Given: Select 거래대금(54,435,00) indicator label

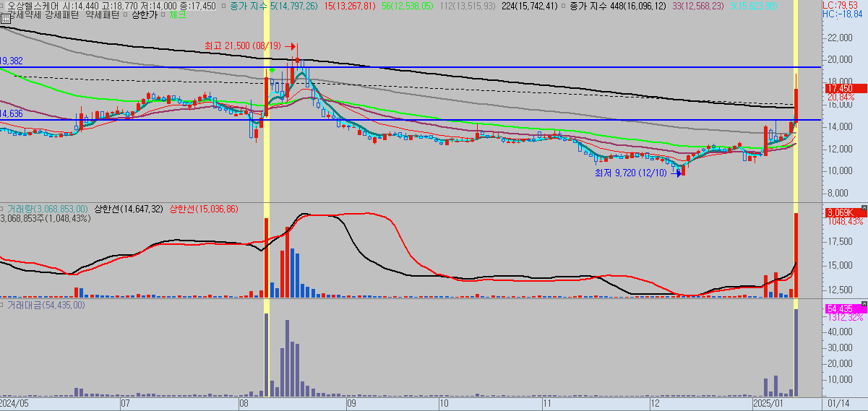Looking at the screenshot, I should point(46,305).
